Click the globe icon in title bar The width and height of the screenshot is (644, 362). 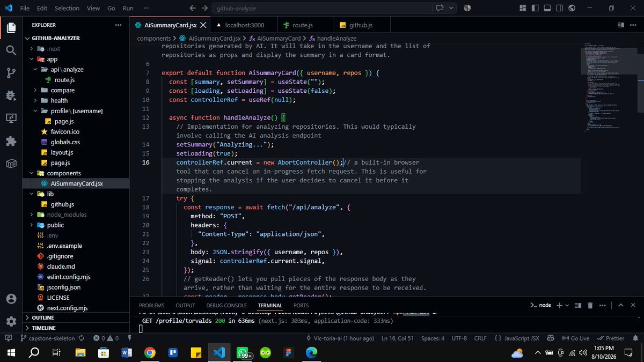pyautogui.click(x=572, y=9)
